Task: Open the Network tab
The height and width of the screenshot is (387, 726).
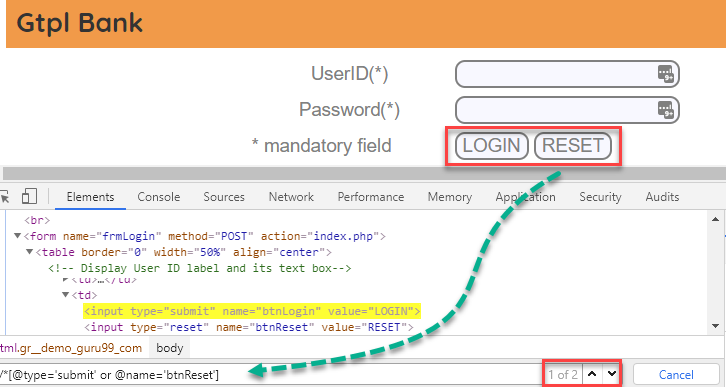Action: click(291, 197)
